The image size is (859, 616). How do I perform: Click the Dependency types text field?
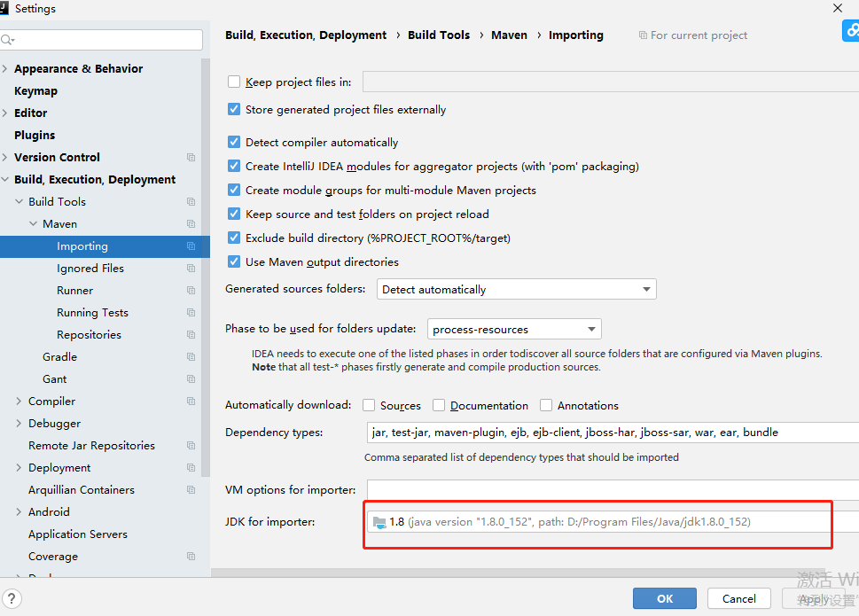(613, 432)
